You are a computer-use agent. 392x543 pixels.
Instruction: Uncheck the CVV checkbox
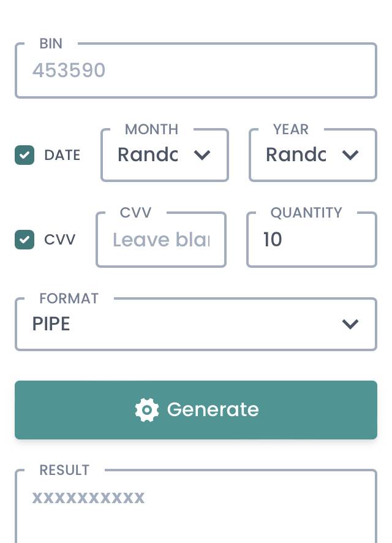[x=24, y=239]
